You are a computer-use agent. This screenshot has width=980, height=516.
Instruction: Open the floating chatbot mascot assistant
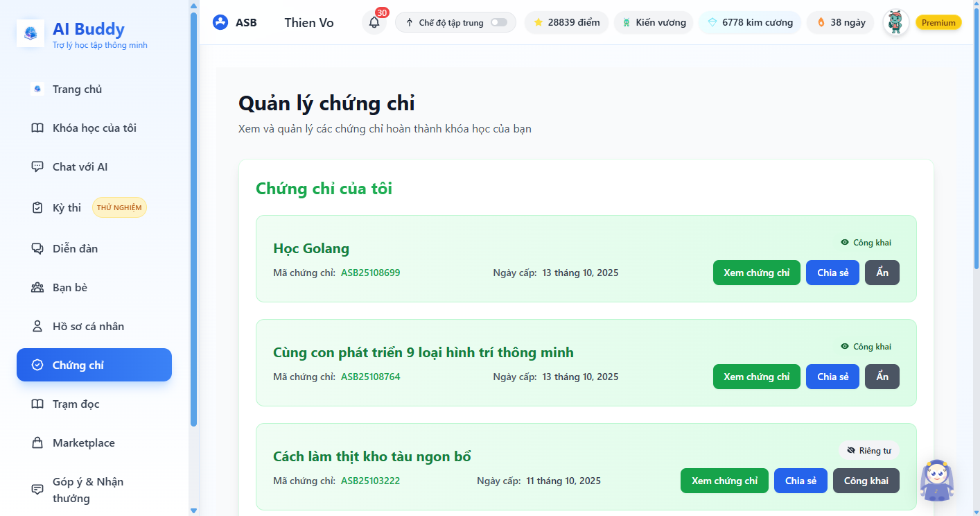[x=936, y=480]
